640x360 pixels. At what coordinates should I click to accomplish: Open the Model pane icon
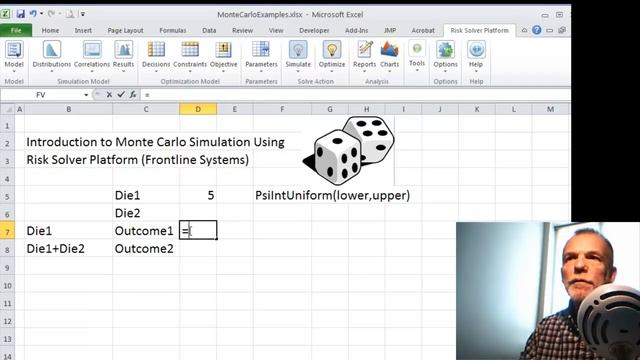14,55
